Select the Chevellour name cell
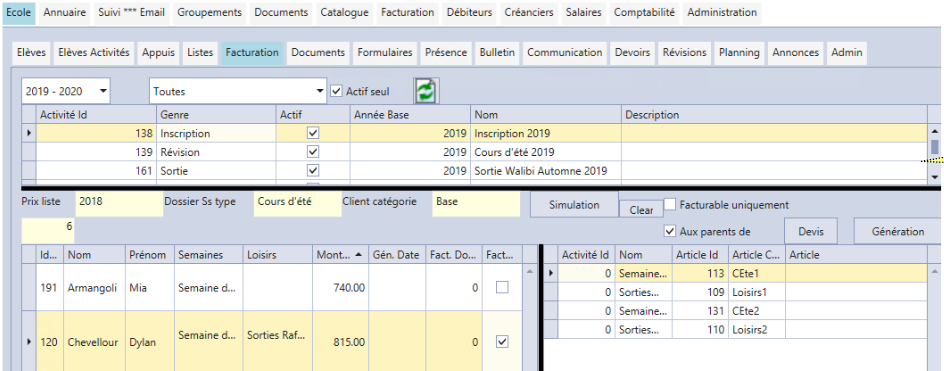This screenshot has width=944, height=371. (x=95, y=341)
